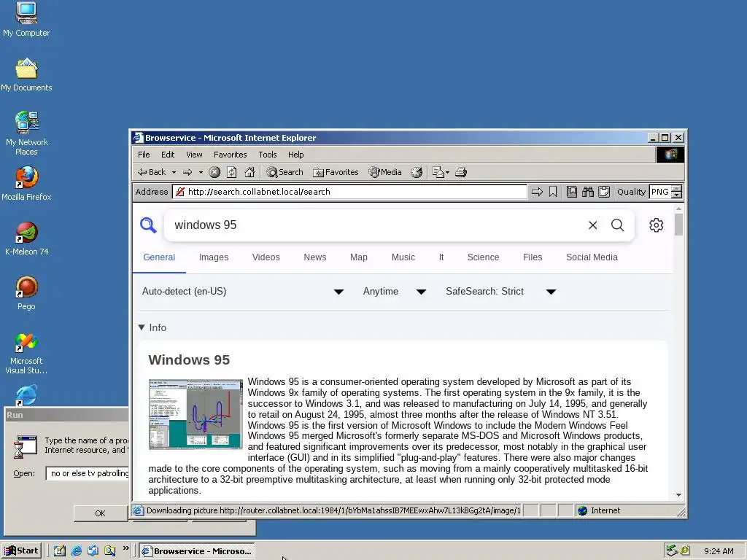Stop loading with the Stop icon
The image size is (747, 560).
[214, 172]
